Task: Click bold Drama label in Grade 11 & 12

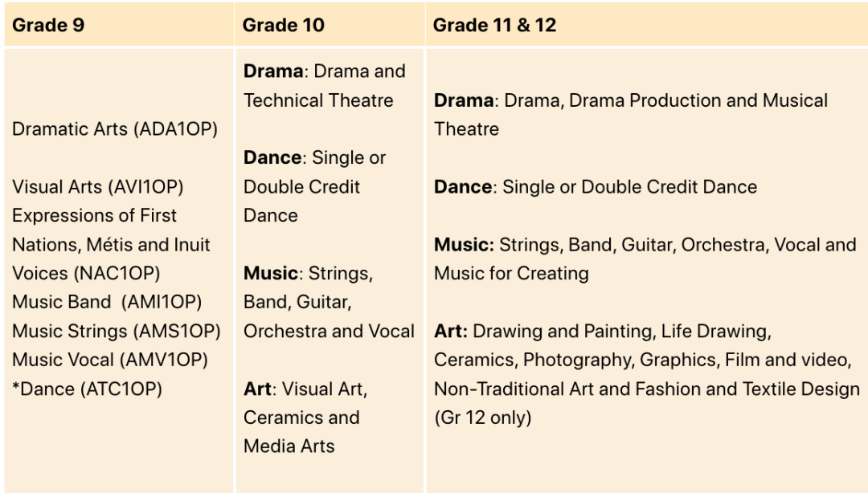Action: [464, 100]
